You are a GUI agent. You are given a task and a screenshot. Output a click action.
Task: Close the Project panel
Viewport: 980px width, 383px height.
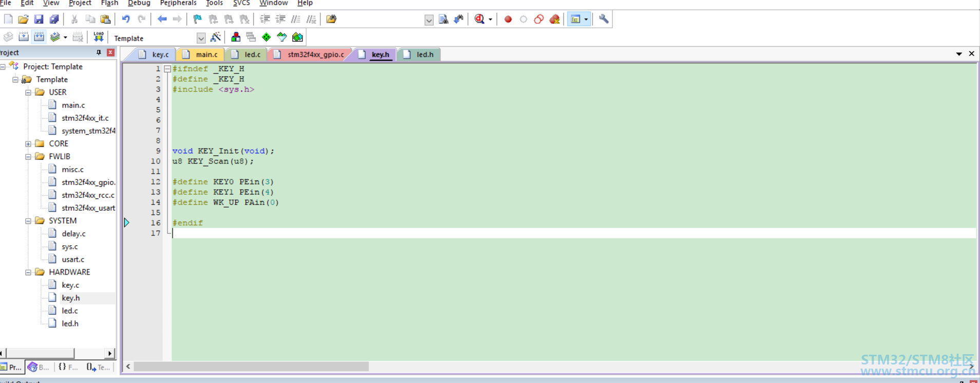click(x=110, y=52)
